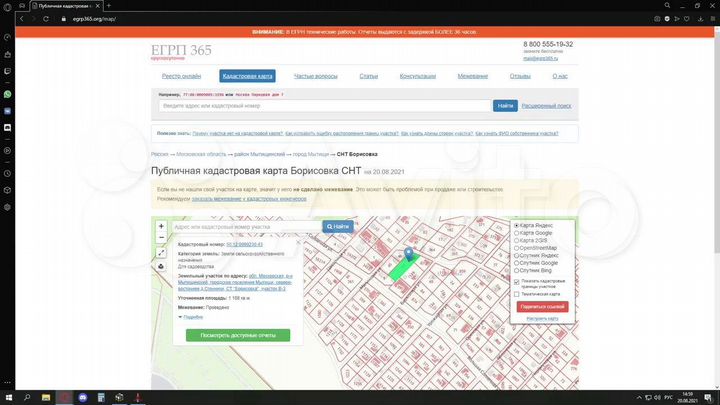
Task: Click the blue map marker pin
Action: (x=408, y=254)
